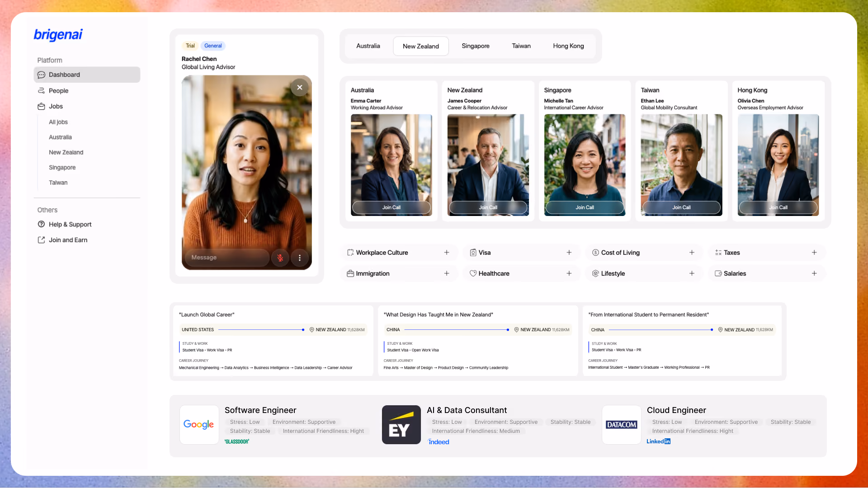
Task: Select the General tag on Rachel's card
Action: coord(213,46)
